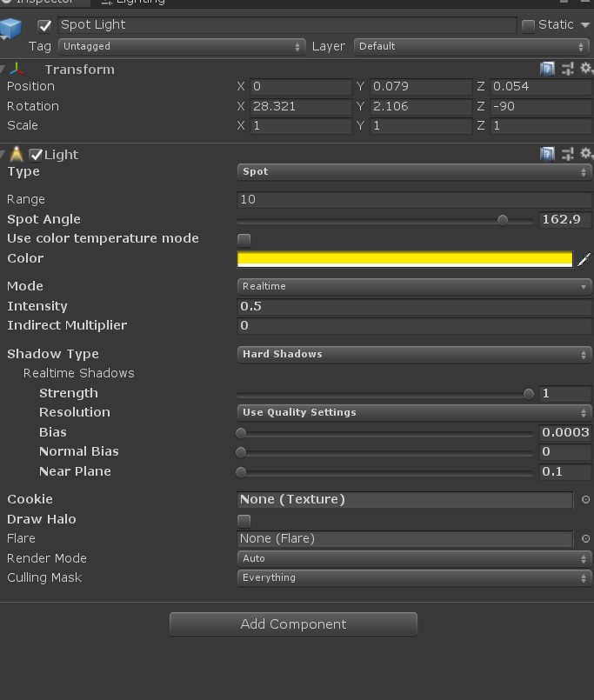594x700 pixels.
Task: Enable Draw Halo
Action: click(x=244, y=519)
